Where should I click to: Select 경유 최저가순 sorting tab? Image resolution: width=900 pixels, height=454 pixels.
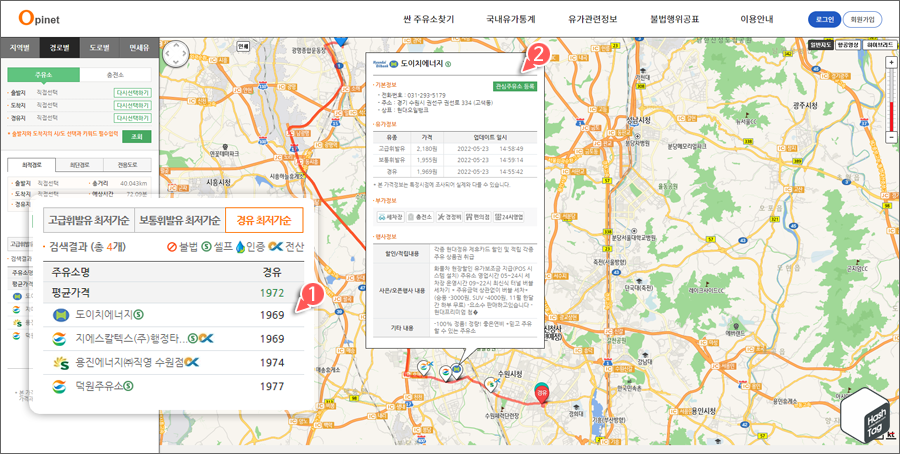[264, 220]
